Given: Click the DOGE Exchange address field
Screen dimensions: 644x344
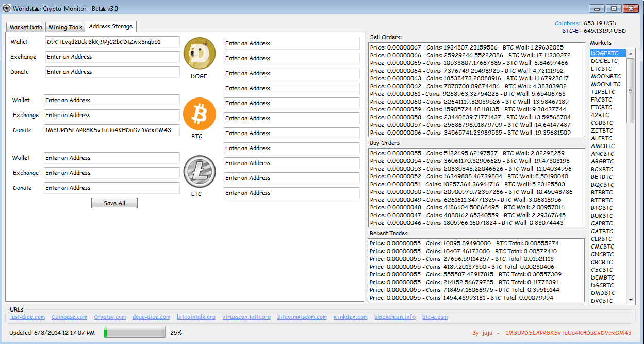Looking at the screenshot, I should (112, 57).
